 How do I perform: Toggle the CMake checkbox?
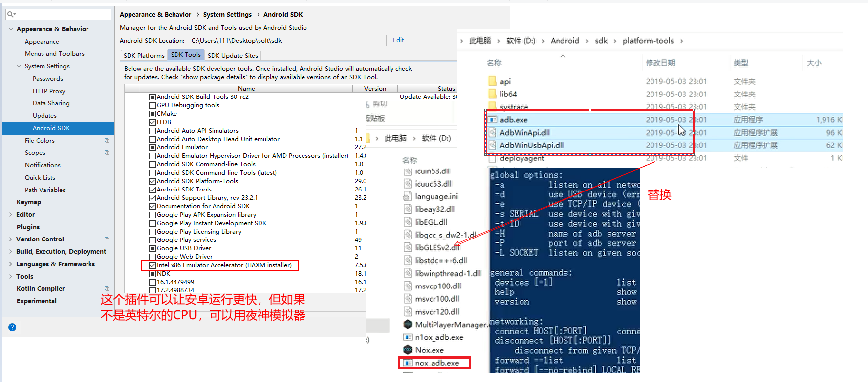tap(153, 114)
